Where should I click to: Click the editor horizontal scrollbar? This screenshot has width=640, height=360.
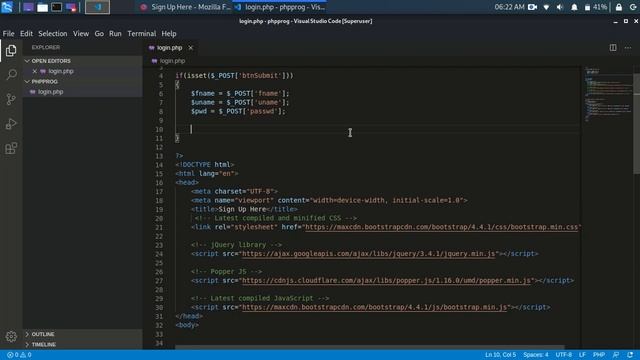coord(370,347)
